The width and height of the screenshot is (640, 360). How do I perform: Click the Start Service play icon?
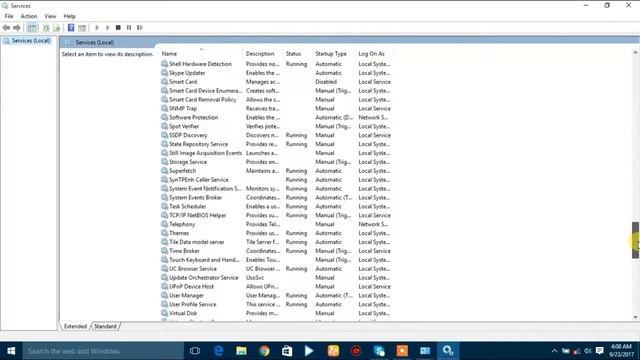(97, 28)
